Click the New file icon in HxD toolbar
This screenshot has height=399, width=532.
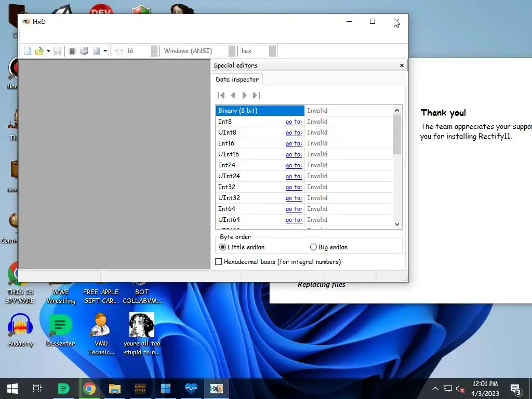point(28,51)
